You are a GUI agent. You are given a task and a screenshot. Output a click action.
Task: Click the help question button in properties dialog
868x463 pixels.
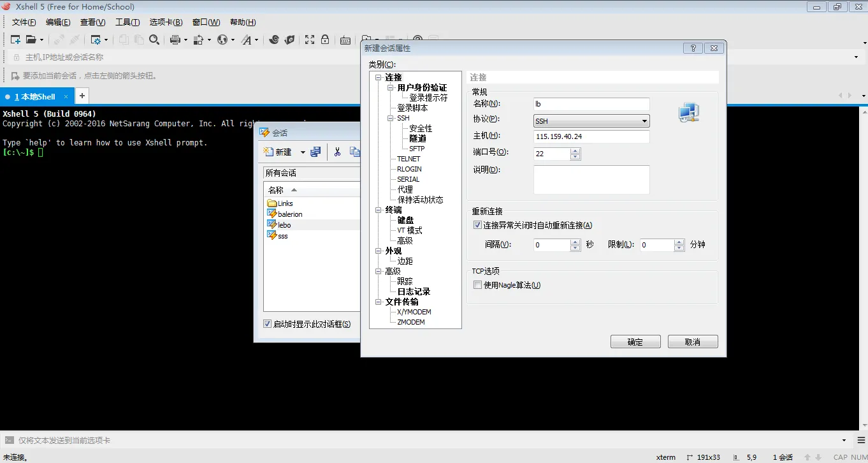693,48
